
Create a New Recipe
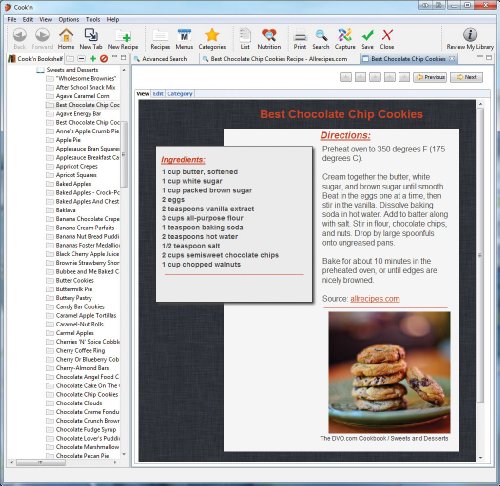pyautogui.click(x=123, y=39)
